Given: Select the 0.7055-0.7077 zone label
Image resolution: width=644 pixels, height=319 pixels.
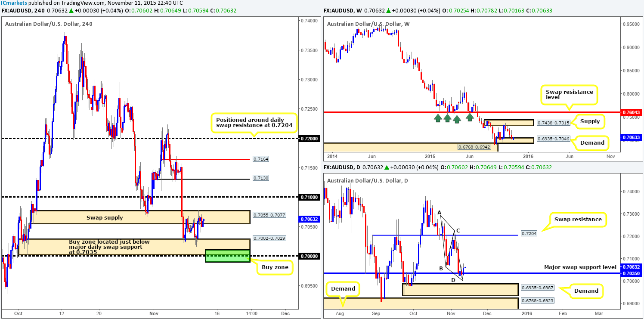Looking at the screenshot, I should [269, 215].
